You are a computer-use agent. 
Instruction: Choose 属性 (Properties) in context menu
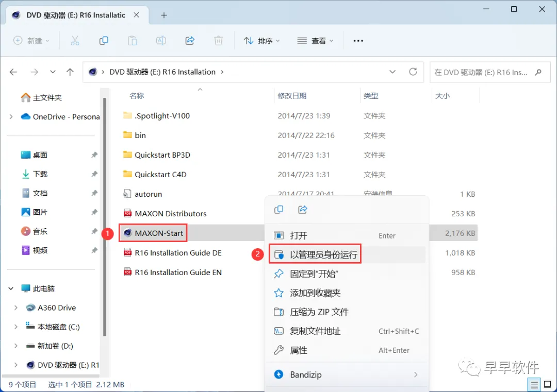pos(348,350)
